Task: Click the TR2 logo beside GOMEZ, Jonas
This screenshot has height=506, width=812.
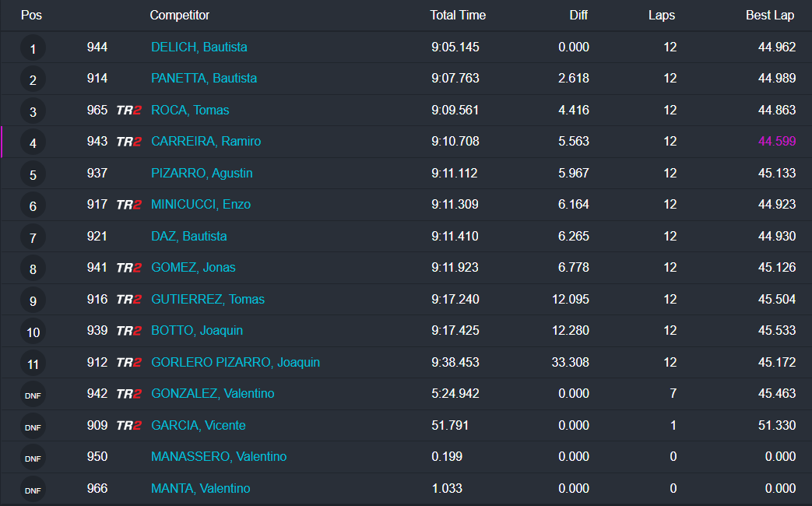Action: (128, 268)
